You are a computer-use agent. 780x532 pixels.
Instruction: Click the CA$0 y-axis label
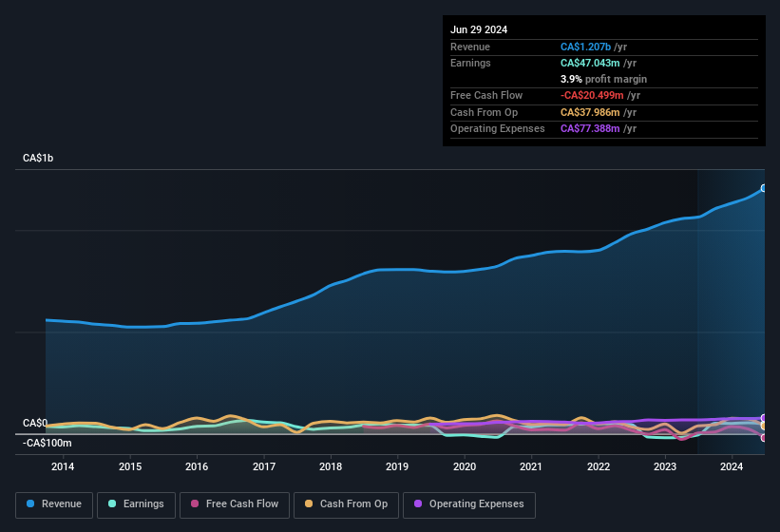[35, 423]
